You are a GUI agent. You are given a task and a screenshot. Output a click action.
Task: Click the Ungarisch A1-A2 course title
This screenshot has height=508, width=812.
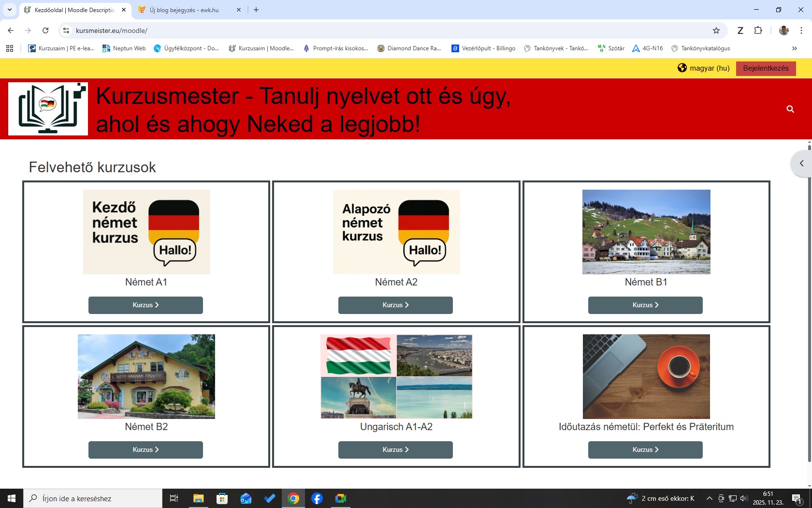click(396, 427)
